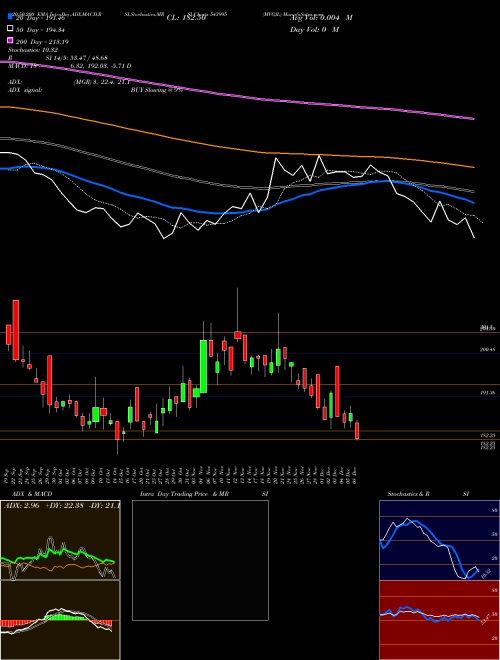Click the 'Stochastics & R' panel title
The width and height of the screenshot is (500, 660).
pos(409,494)
